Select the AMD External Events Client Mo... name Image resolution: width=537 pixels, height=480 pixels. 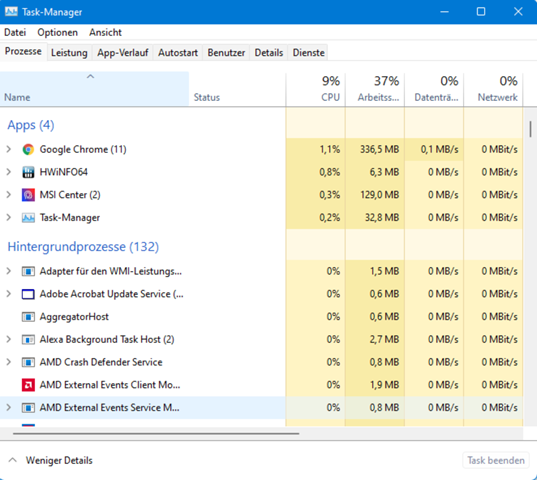tap(110, 385)
